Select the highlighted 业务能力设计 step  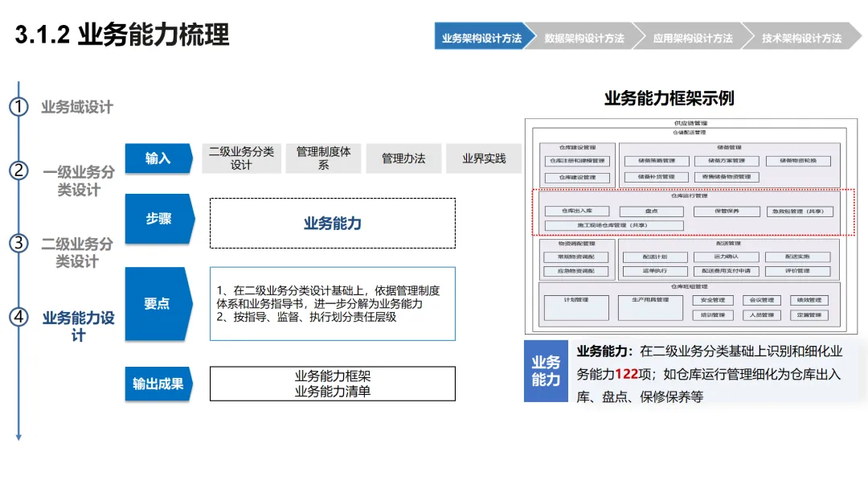click(x=78, y=327)
